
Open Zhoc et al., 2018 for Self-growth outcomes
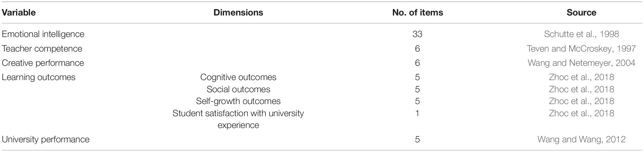click(x=581, y=101)
